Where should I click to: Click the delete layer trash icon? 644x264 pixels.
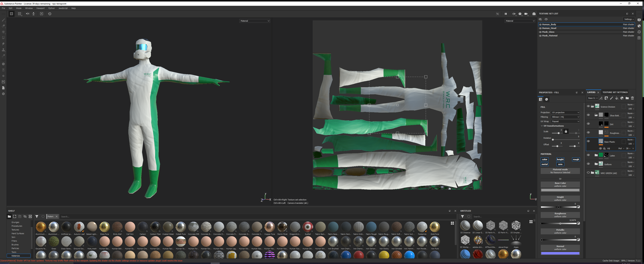632,98
